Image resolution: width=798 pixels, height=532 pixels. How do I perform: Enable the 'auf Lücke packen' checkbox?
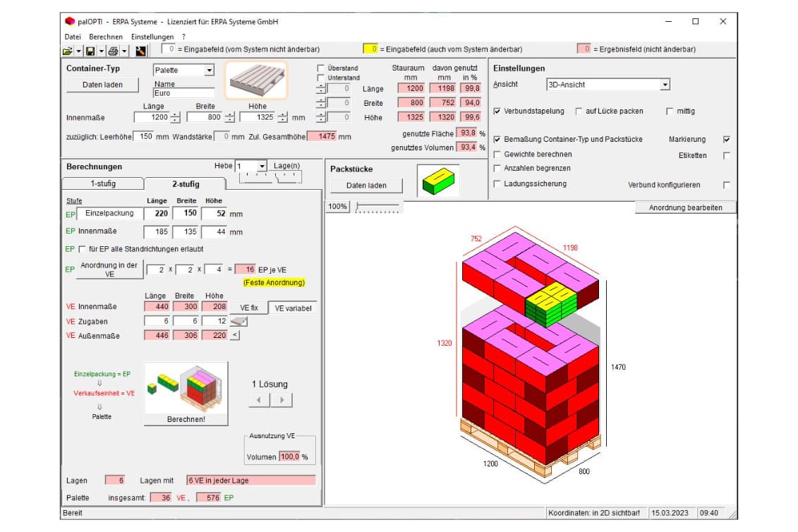(579, 111)
